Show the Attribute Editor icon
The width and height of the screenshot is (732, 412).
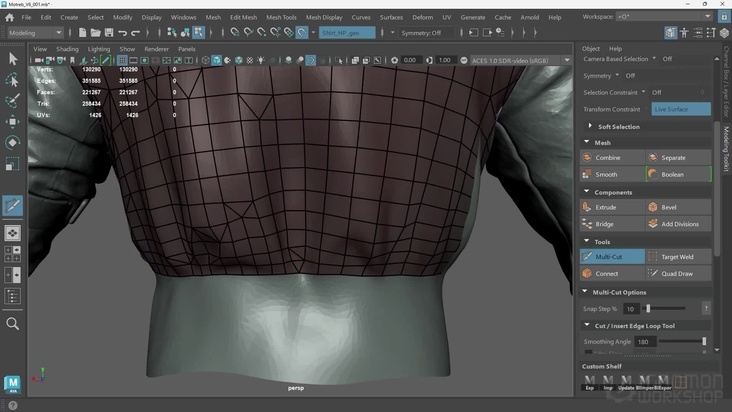click(x=698, y=33)
